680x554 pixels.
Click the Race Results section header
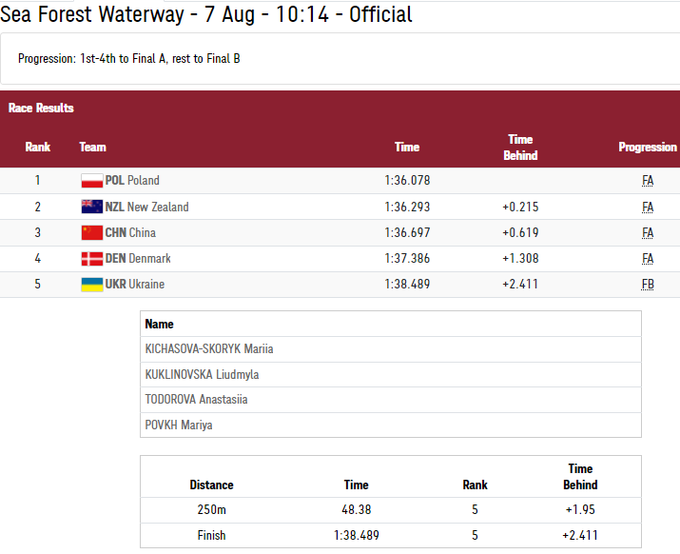41,108
